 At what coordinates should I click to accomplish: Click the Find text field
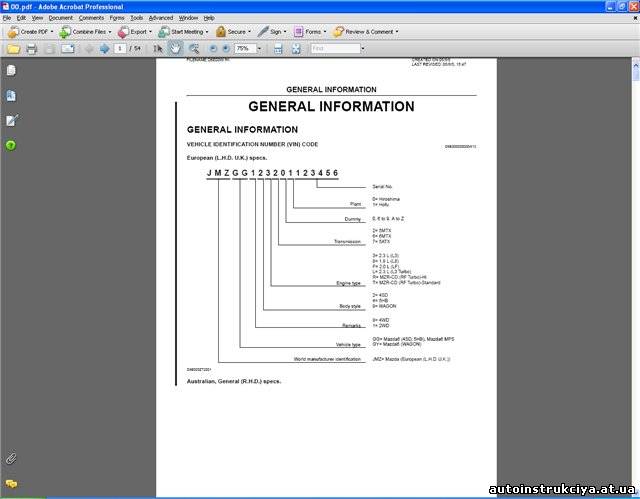pos(335,49)
